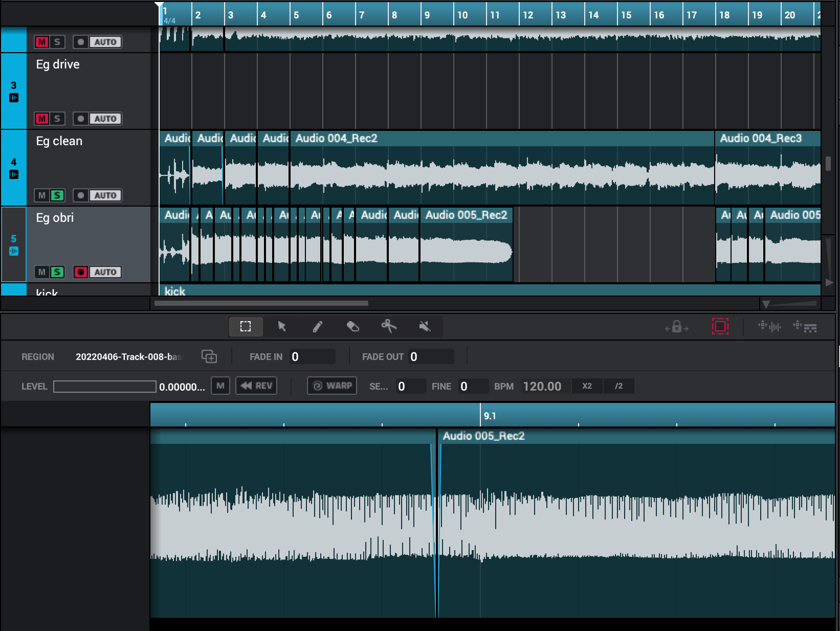
Task: Click audio track icon on track 3
Action: pos(14,98)
